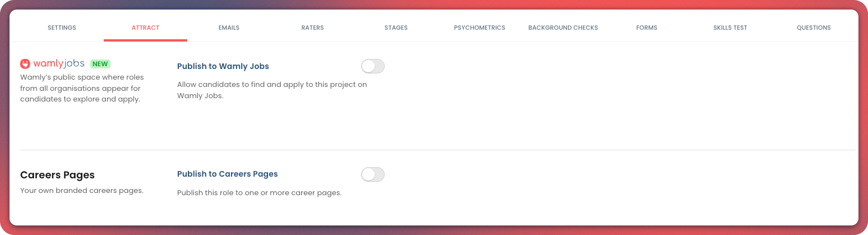Viewport: 868px width, 235px height.
Task: Open the Background Checks tab
Action: click(x=563, y=27)
